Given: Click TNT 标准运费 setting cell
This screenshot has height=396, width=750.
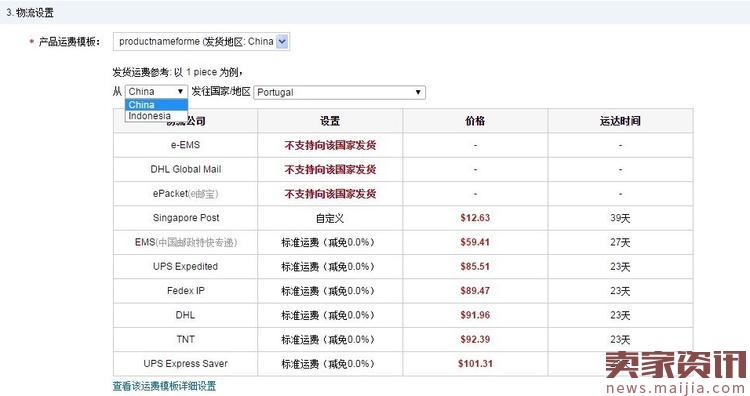Looking at the screenshot, I should click(x=330, y=340).
